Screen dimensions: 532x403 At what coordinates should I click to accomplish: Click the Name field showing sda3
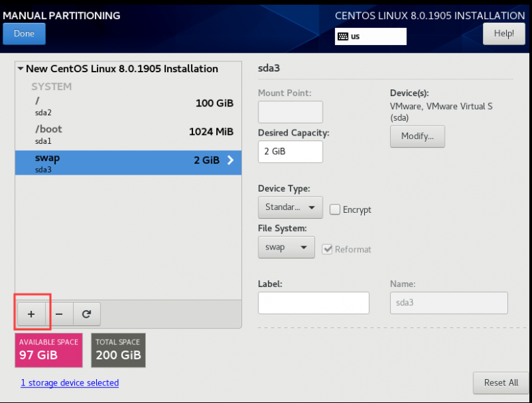[x=449, y=303]
